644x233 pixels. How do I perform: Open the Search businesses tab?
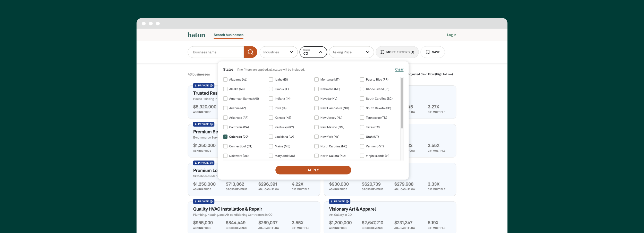(x=228, y=35)
